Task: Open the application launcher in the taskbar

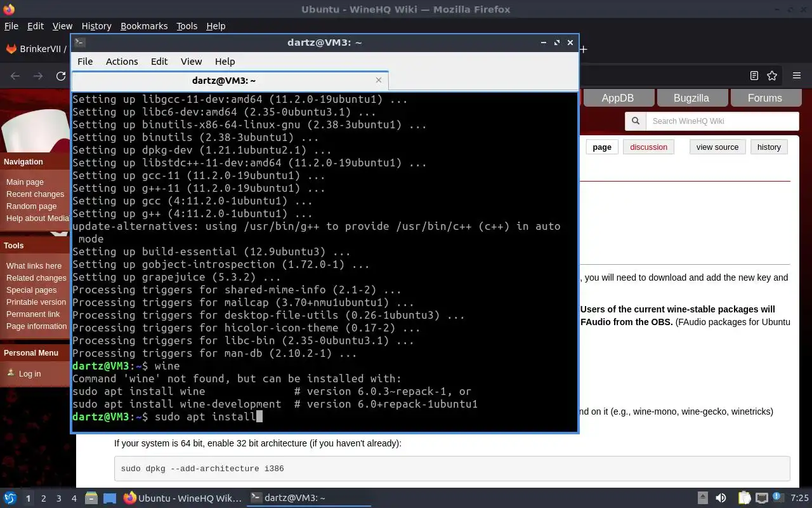Action: (10, 498)
